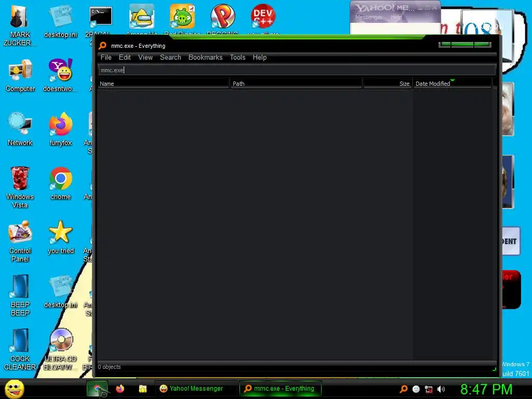Viewport: 532px width, 399px height.
Task: Switch to Yahoo! Messenger taskbar button
Action: (x=196, y=389)
